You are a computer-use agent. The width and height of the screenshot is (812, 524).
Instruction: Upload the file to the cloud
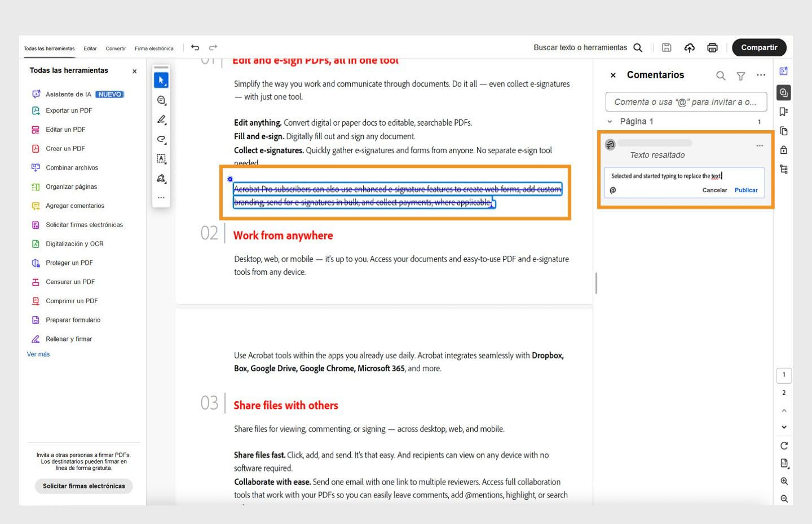pyautogui.click(x=689, y=48)
